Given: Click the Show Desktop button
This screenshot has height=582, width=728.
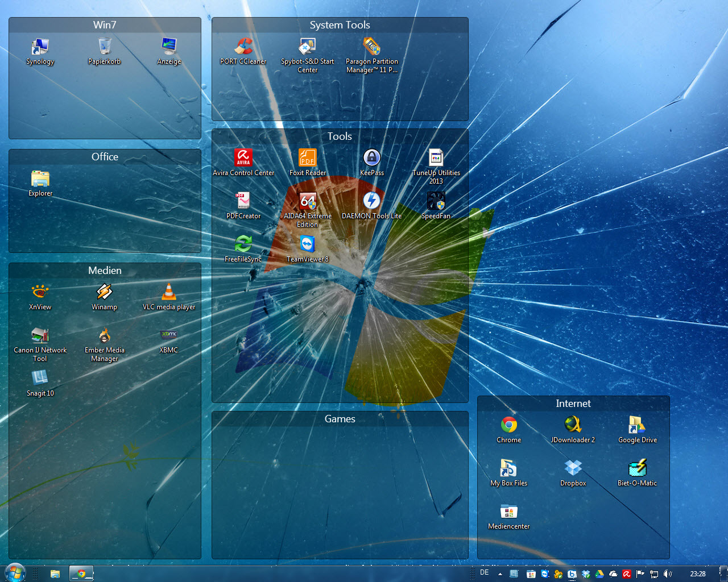Looking at the screenshot, I should coord(723,573).
